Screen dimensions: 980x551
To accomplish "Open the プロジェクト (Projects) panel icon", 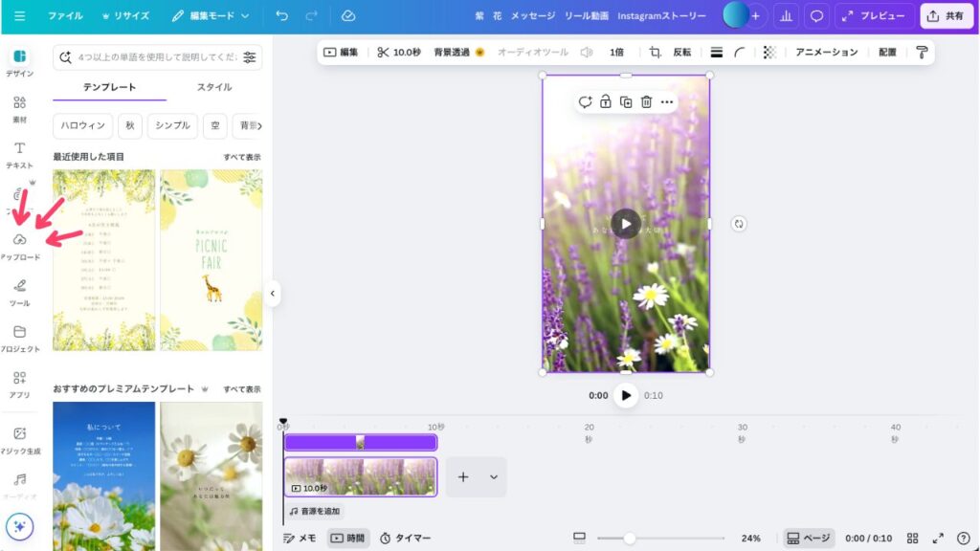I will click(19, 337).
